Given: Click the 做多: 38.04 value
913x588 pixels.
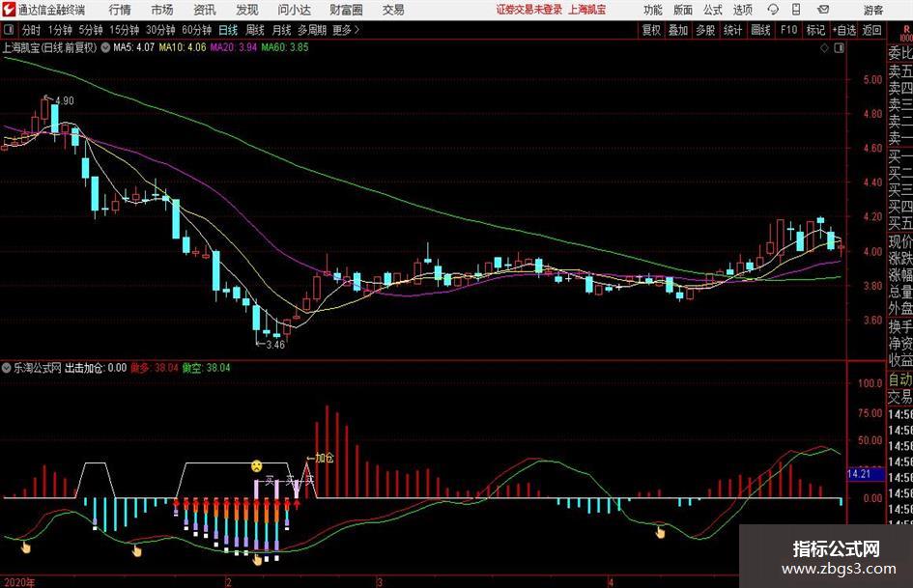Looking at the screenshot, I should tap(155, 367).
